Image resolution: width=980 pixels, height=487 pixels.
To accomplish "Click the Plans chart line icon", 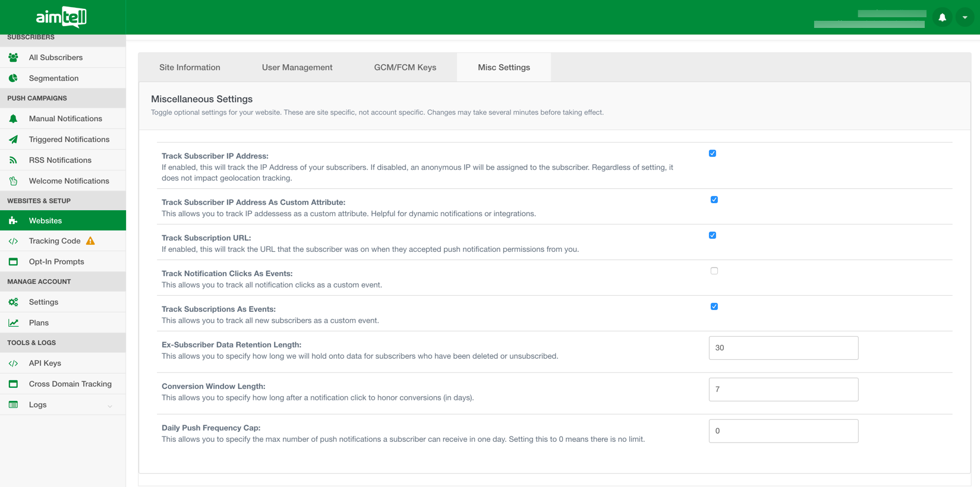I will pyautogui.click(x=13, y=323).
